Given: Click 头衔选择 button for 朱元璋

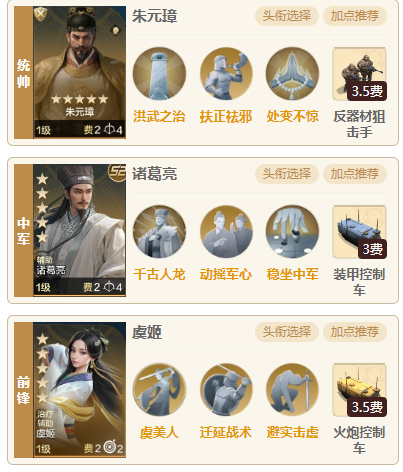Looking at the screenshot, I should (287, 16).
